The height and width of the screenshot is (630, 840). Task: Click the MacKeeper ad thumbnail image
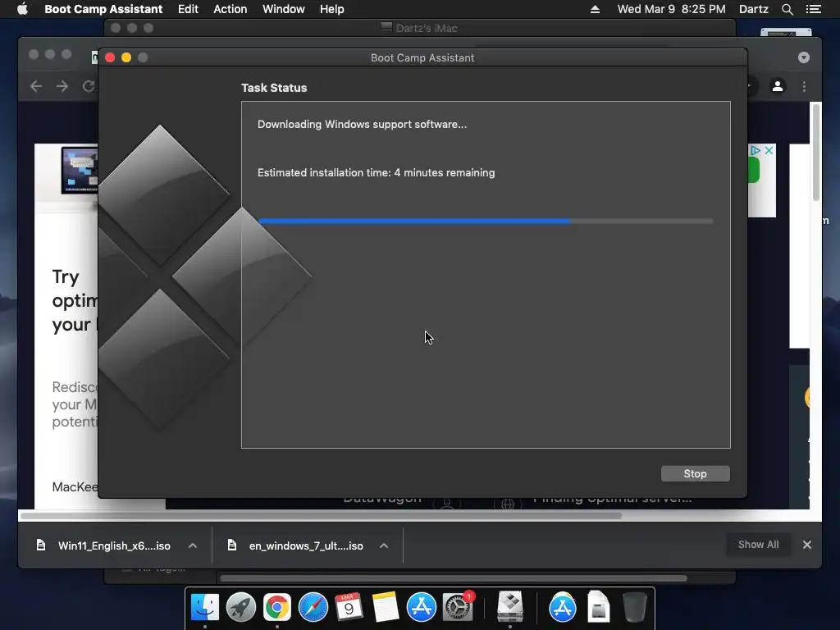(80, 170)
